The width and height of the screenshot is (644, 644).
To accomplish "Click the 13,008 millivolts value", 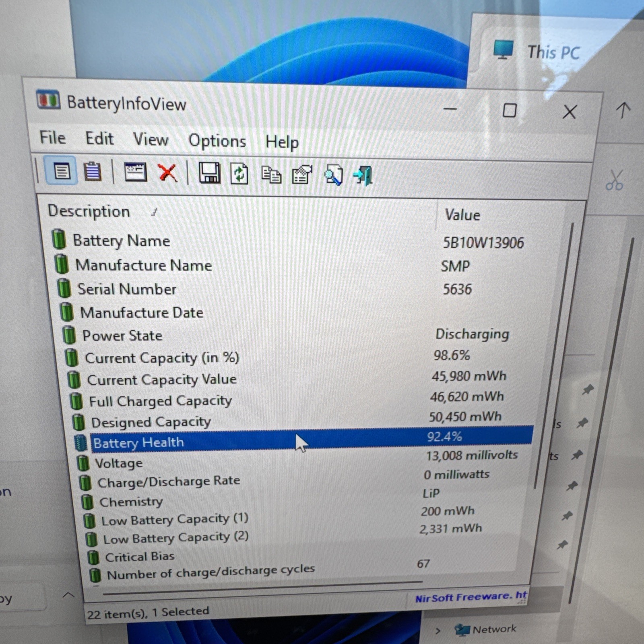I will (x=472, y=455).
